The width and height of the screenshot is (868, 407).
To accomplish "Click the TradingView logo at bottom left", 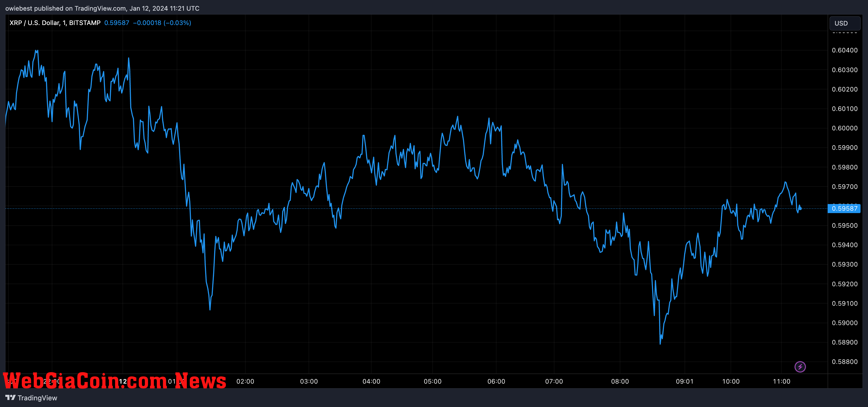I will [x=31, y=398].
